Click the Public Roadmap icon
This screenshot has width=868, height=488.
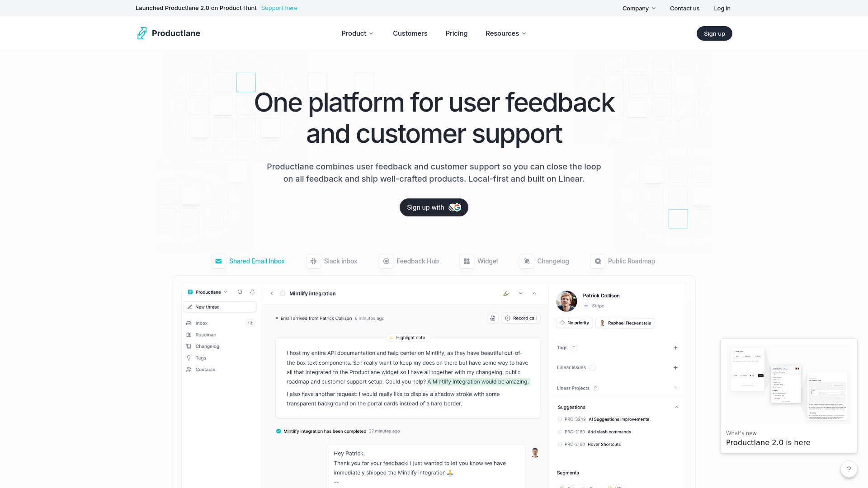[x=597, y=261]
